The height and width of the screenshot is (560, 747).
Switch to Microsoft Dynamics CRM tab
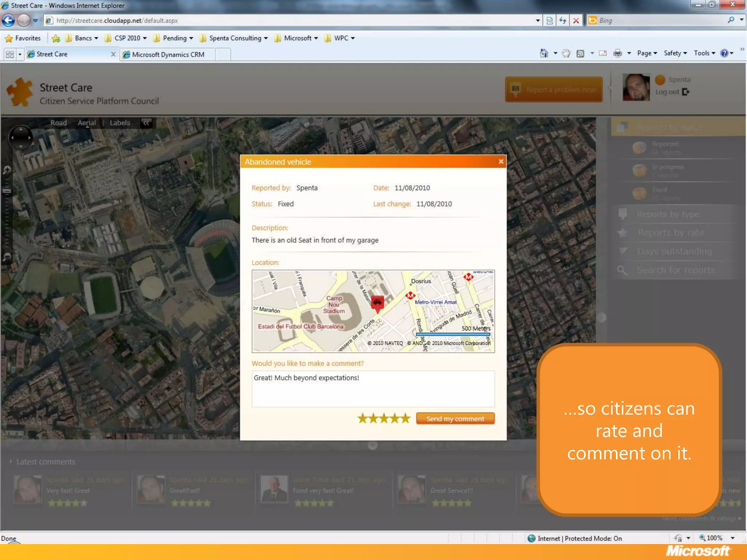pyautogui.click(x=168, y=55)
